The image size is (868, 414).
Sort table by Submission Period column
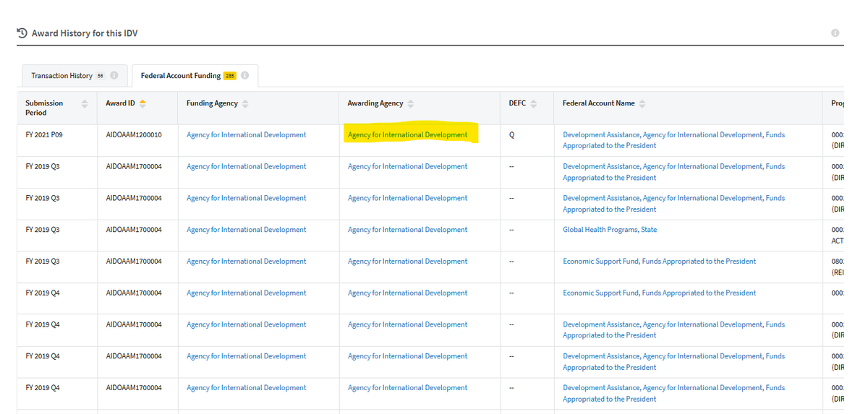tap(85, 104)
